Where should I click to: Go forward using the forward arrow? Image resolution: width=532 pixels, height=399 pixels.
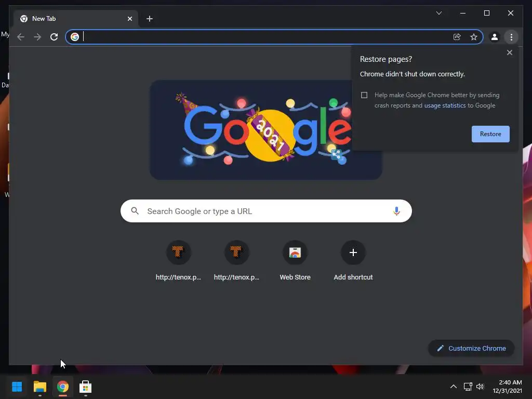tap(37, 37)
